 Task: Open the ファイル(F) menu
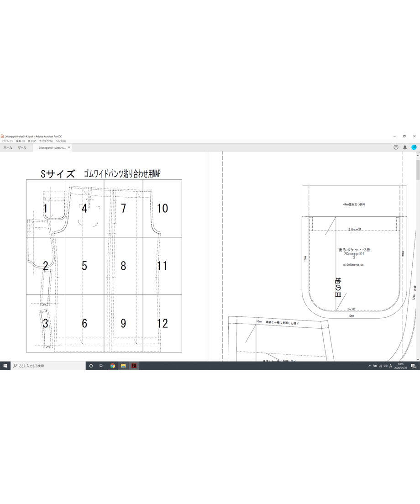pyautogui.click(x=7, y=141)
